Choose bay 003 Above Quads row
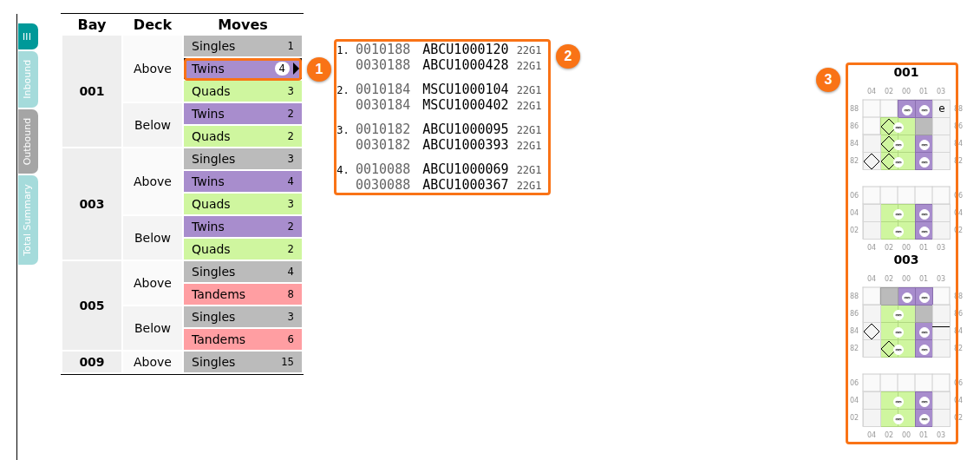 (x=243, y=204)
